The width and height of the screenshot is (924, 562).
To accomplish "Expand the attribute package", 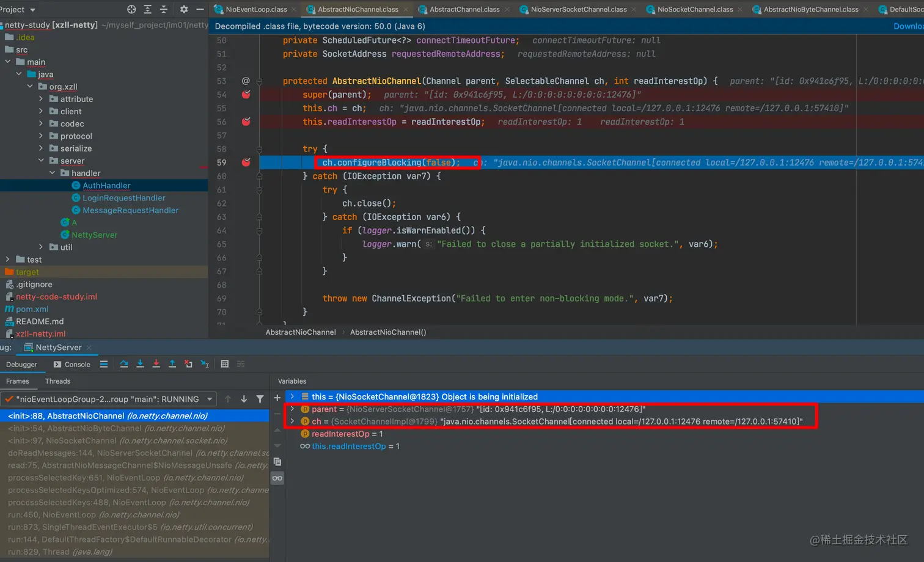I will coord(41,99).
